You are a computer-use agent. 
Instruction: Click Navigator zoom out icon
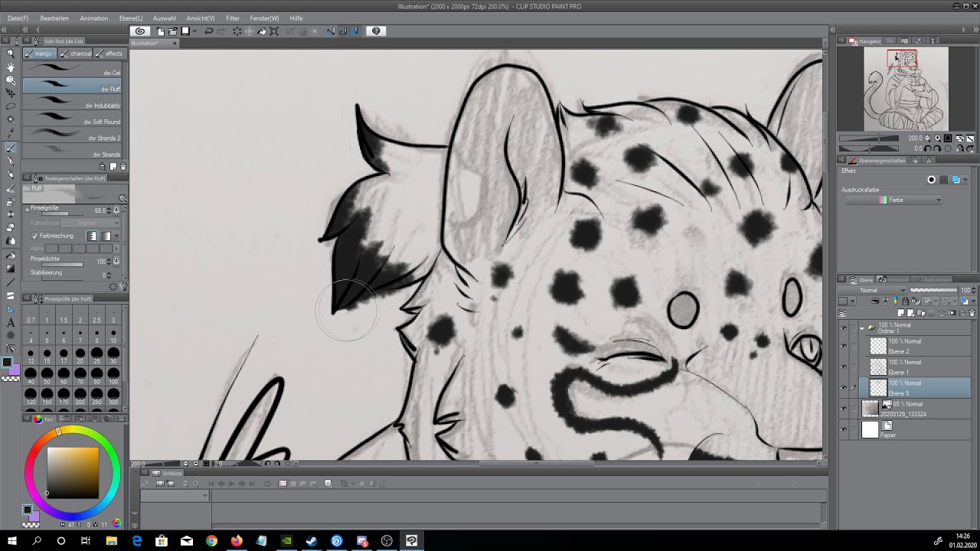tap(927, 138)
